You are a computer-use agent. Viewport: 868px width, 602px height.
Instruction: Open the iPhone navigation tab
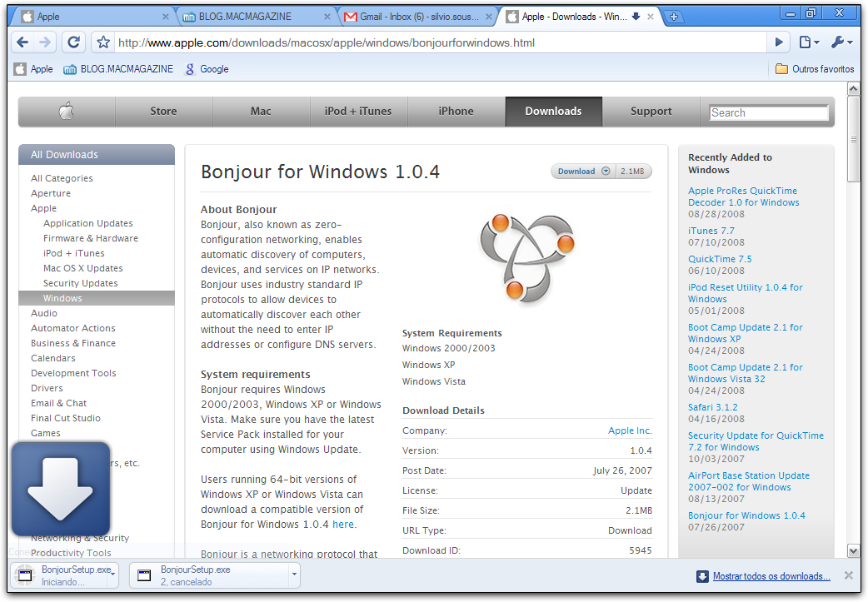(456, 112)
